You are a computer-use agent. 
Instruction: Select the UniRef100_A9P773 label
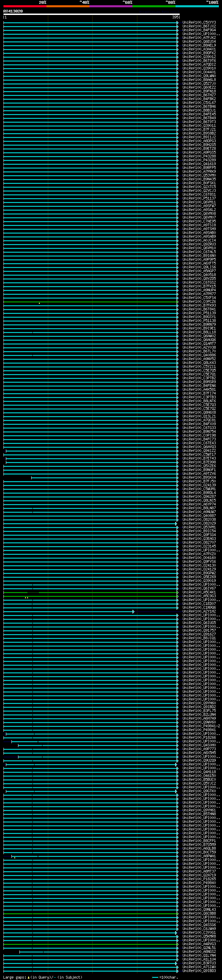coord(199,749)
